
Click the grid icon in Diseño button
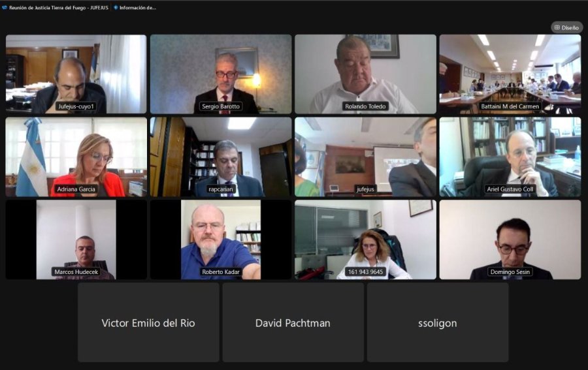(x=557, y=27)
